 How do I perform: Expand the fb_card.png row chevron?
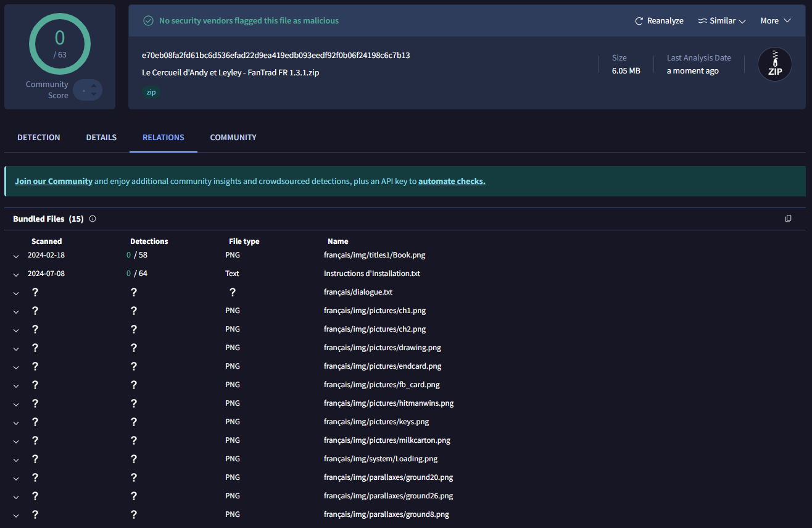pos(17,385)
